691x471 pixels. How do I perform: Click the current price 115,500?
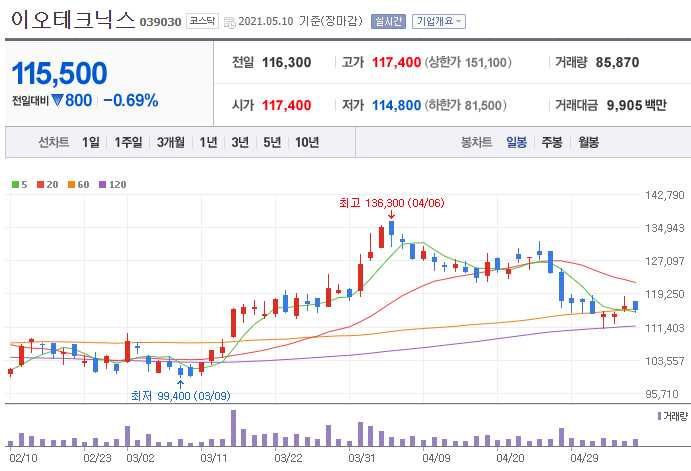click(x=59, y=73)
